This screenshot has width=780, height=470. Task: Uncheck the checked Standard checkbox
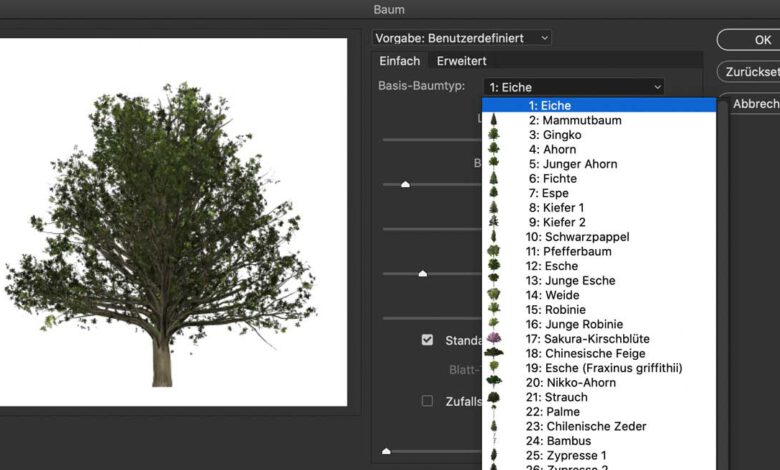pos(427,340)
